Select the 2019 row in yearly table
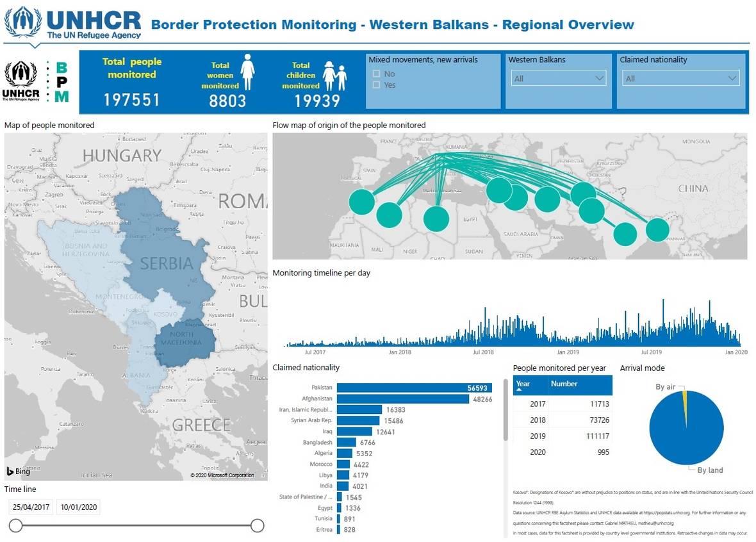Screen dimensions: 756x542 point(562,436)
